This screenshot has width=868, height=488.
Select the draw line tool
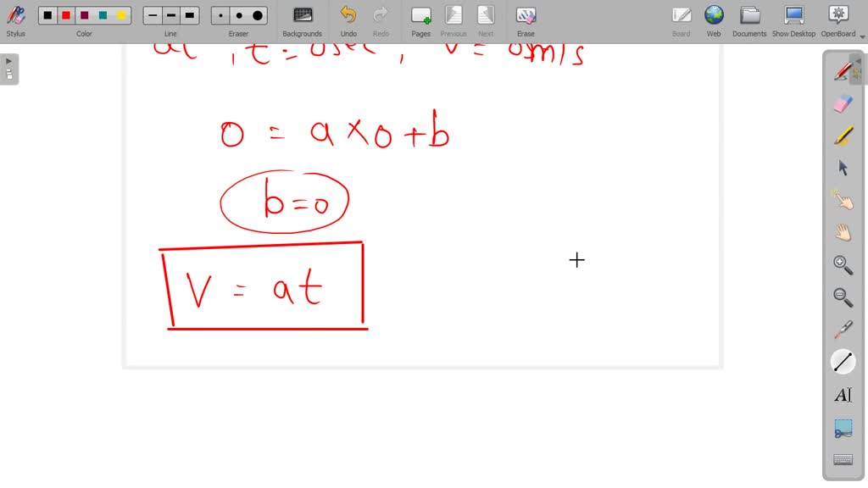point(843,362)
